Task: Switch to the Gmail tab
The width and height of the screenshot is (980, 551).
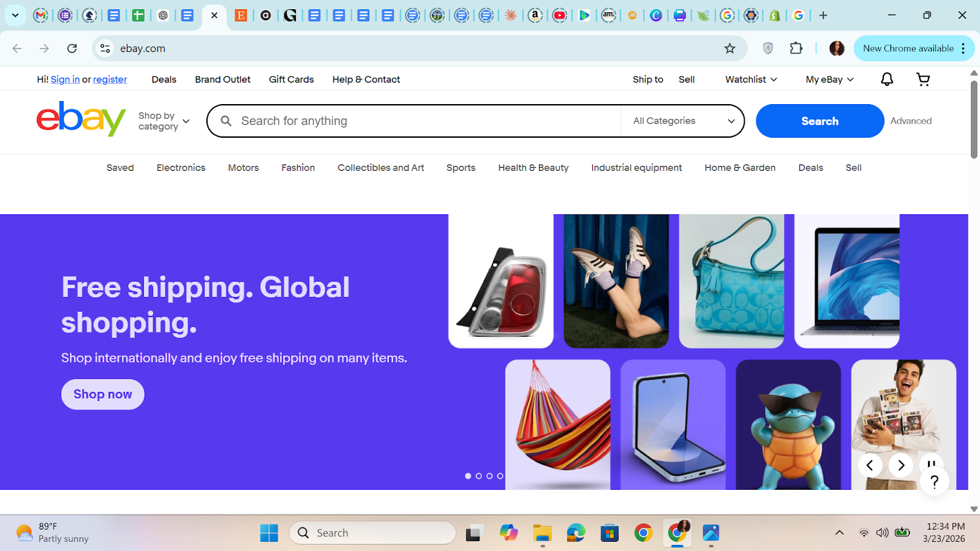Action: pos(40,15)
